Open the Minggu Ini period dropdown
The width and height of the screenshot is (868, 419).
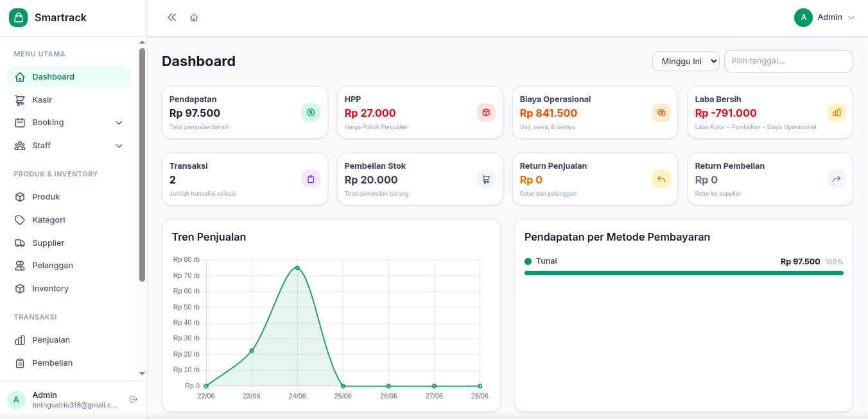point(686,61)
